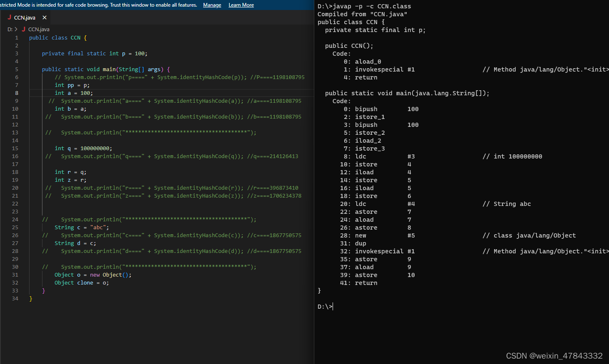Click line number 1 in the gutter

point(17,38)
